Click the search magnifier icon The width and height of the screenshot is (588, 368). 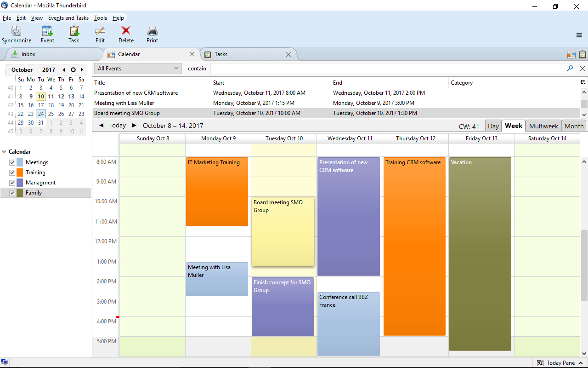click(x=570, y=68)
